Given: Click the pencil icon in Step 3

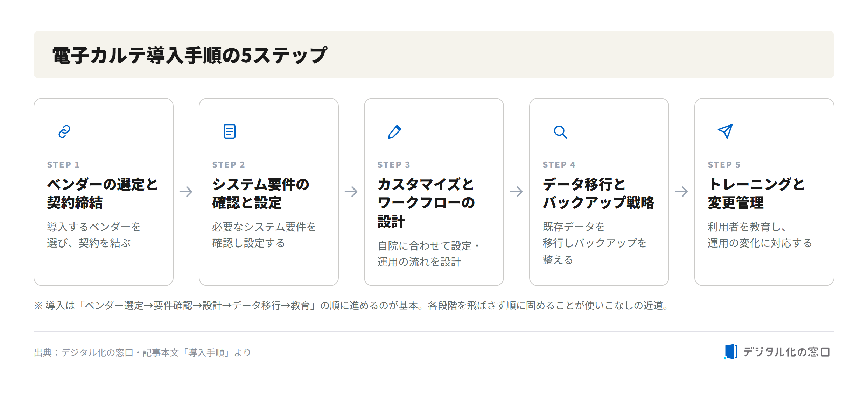Looking at the screenshot, I should [x=395, y=132].
